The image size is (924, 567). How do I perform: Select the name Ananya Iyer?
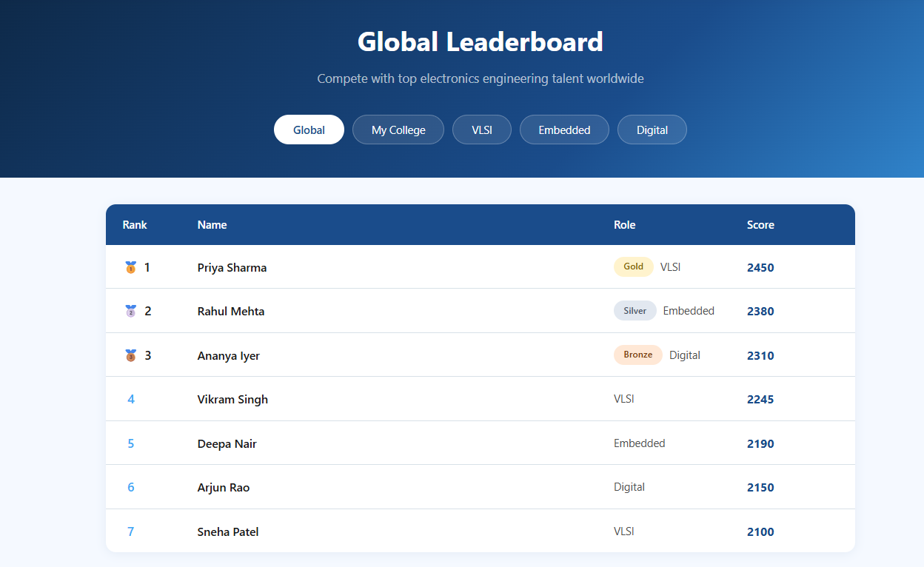(229, 355)
